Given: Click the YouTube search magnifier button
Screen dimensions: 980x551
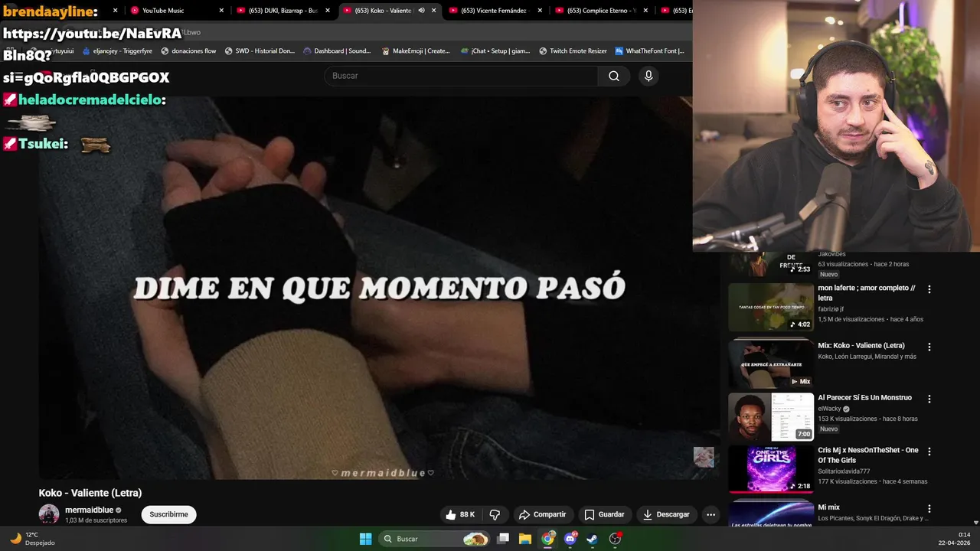Looking at the screenshot, I should (614, 76).
